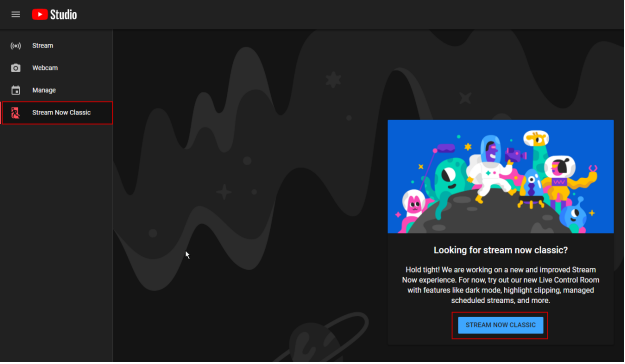625x364 pixels.
Task: Click the blue STREAM NOW CLASSIC button
Action: 500,325
